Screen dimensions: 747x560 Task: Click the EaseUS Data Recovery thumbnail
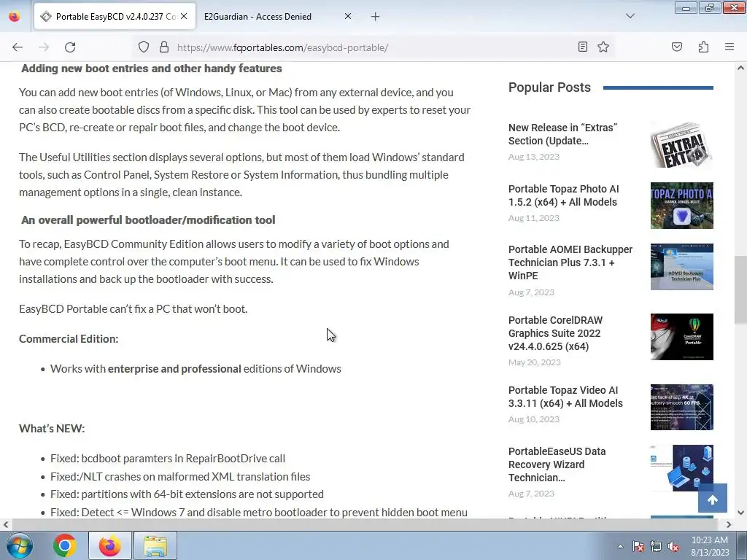click(x=682, y=468)
